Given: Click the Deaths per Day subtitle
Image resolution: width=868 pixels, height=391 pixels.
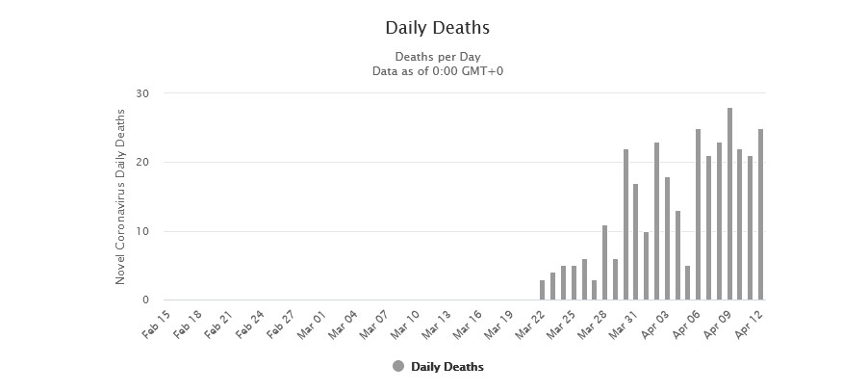Looking at the screenshot, I should click(x=437, y=57).
